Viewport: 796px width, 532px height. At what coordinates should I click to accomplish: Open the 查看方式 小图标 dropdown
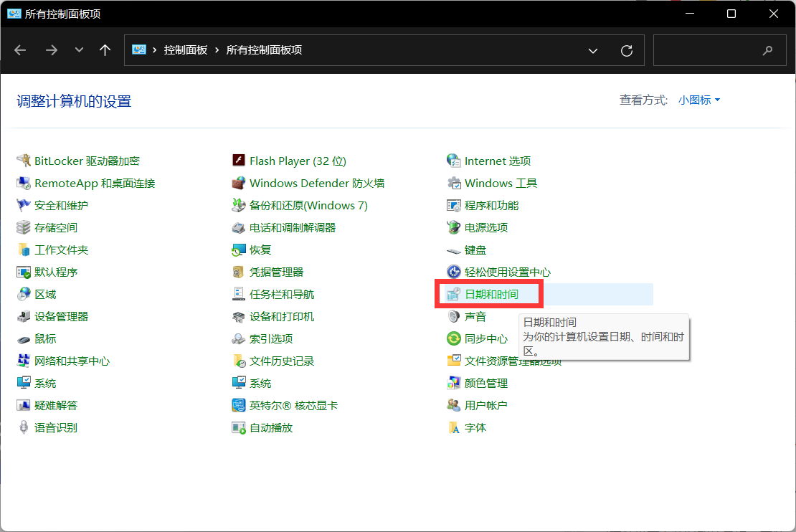[699, 100]
